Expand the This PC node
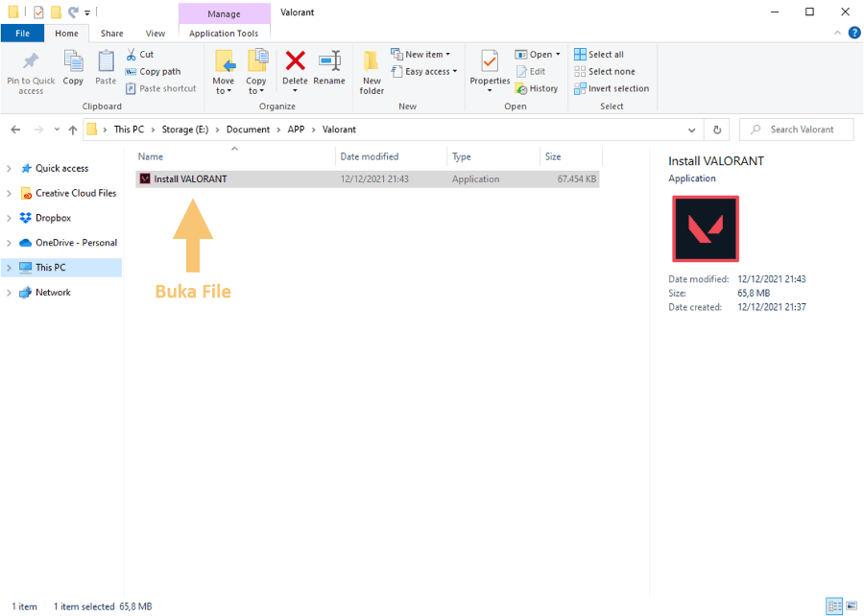864x616 pixels. (x=9, y=268)
